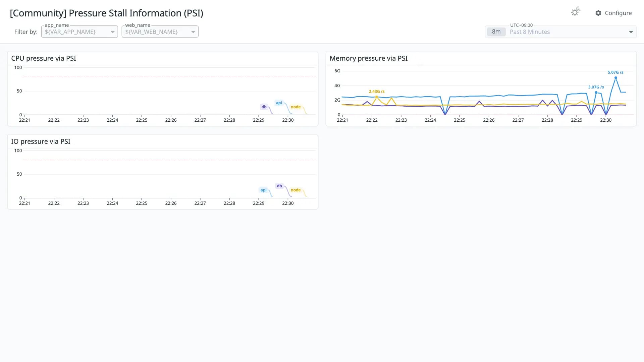
Task: Expand the web_name filter dropdown arrow
Action: 193,32
